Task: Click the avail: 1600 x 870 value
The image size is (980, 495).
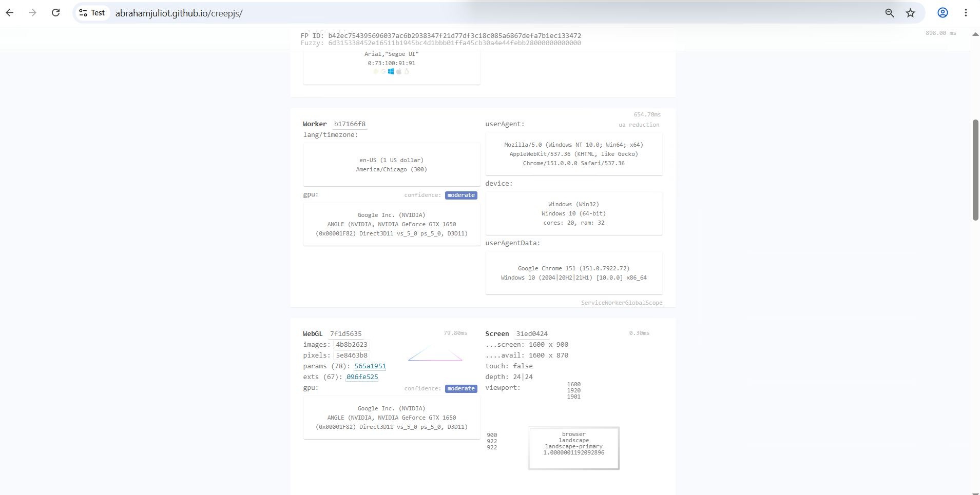Action: coord(549,355)
